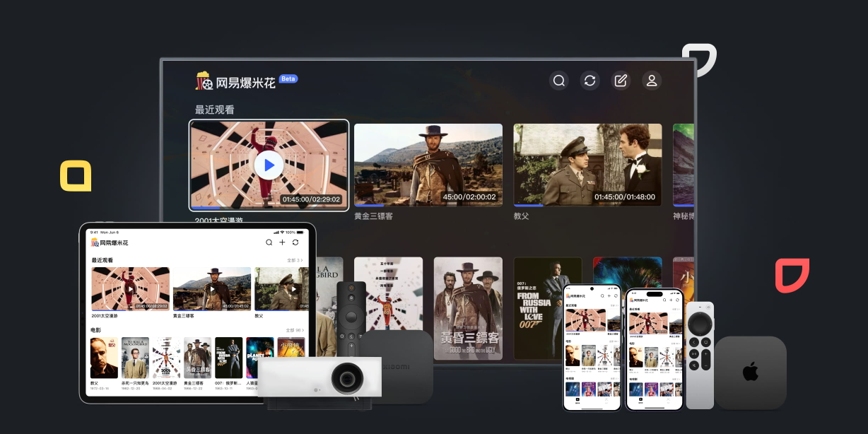Click the yellow rounded square logo icon

[x=76, y=175]
